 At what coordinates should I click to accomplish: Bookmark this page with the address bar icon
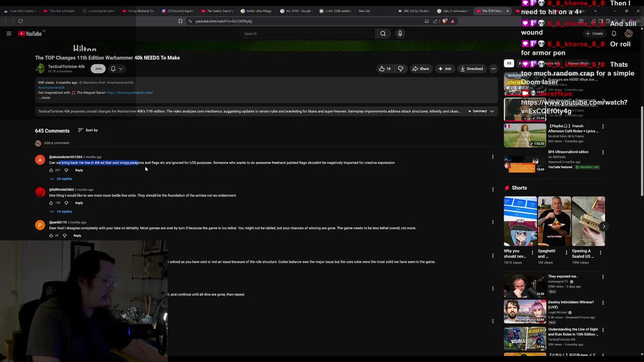coord(180,21)
